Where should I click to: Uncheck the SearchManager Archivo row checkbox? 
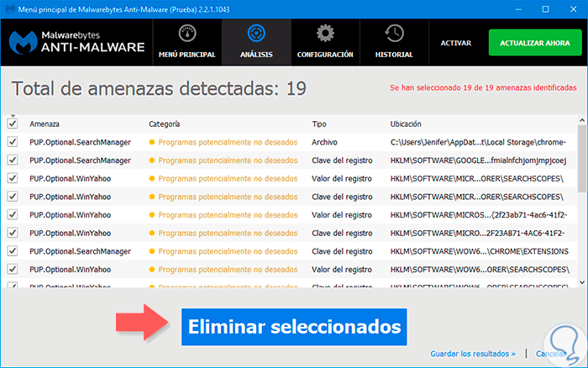coord(13,142)
